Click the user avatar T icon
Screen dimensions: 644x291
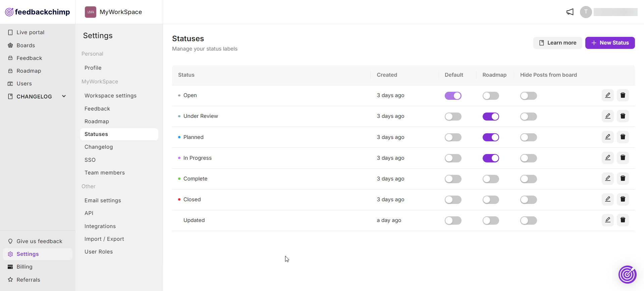pyautogui.click(x=586, y=12)
